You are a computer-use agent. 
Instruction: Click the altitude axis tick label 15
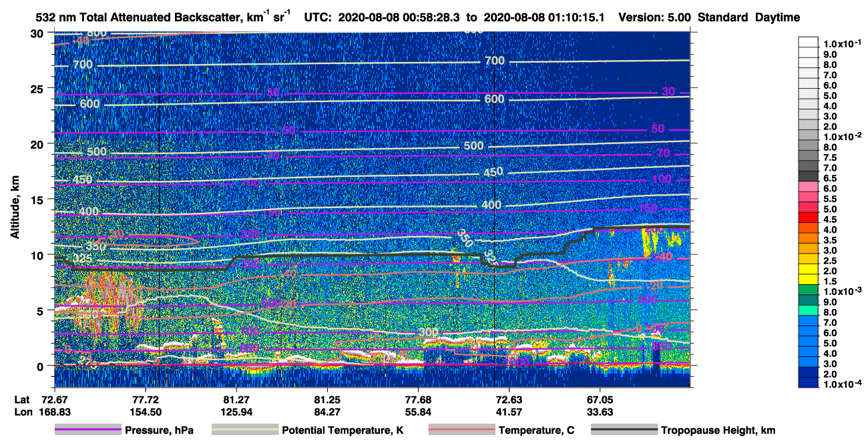[x=38, y=199]
